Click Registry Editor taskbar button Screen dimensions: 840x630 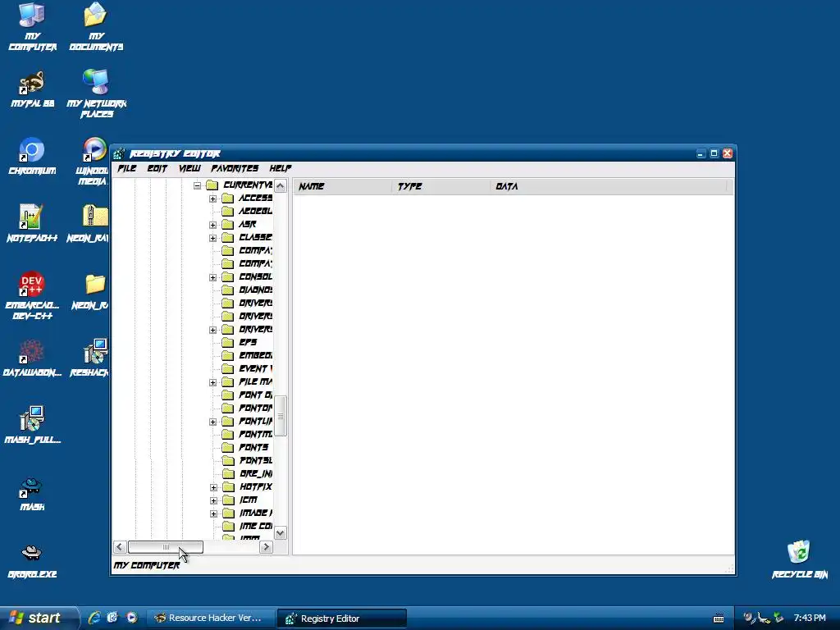(x=342, y=619)
